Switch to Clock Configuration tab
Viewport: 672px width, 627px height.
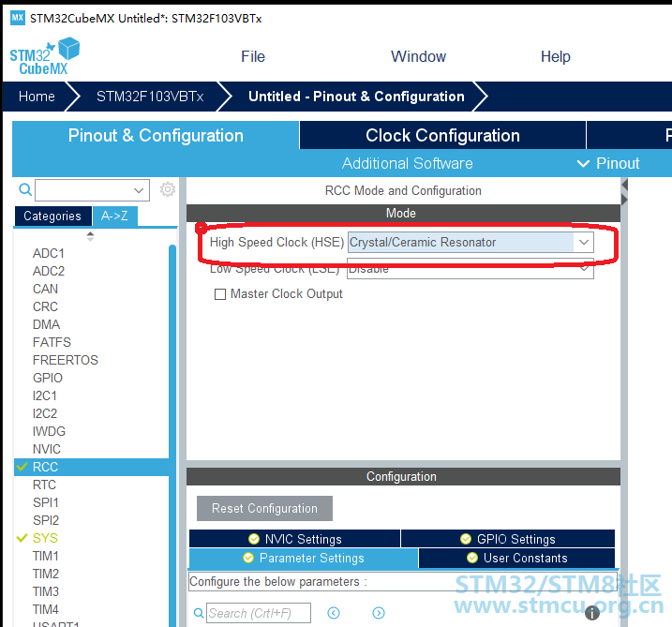pos(442,136)
